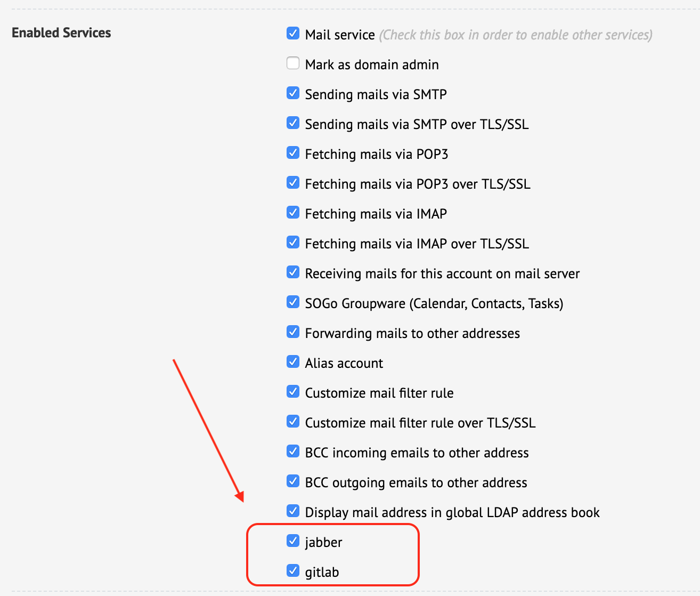
Task: Click the SOGo Groupware label text
Action: coord(434,304)
